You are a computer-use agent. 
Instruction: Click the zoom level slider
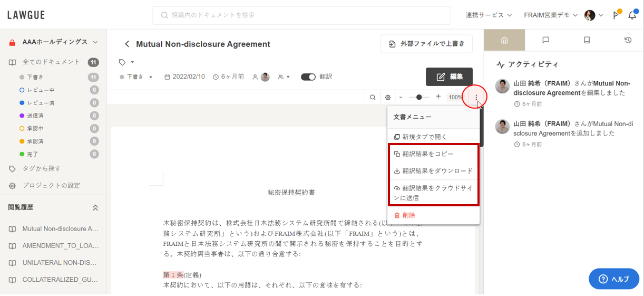(x=419, y=97)
